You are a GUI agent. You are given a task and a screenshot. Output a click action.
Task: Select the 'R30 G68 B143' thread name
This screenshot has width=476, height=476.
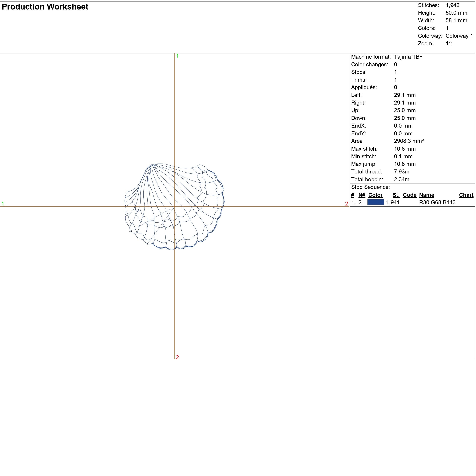click(x=437, y=203)
